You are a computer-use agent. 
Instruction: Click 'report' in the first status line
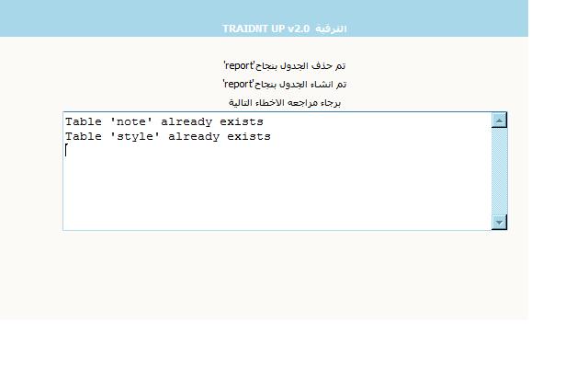coord(238,65)
